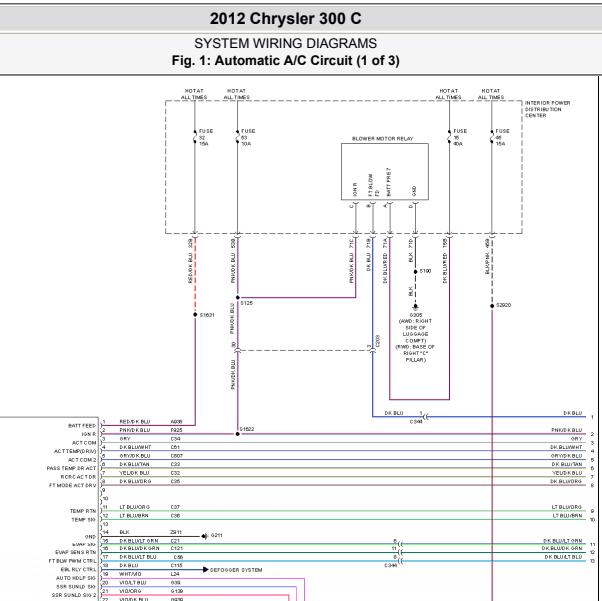Select the "TEMP SIG" pin label

[x=83, y=520]
